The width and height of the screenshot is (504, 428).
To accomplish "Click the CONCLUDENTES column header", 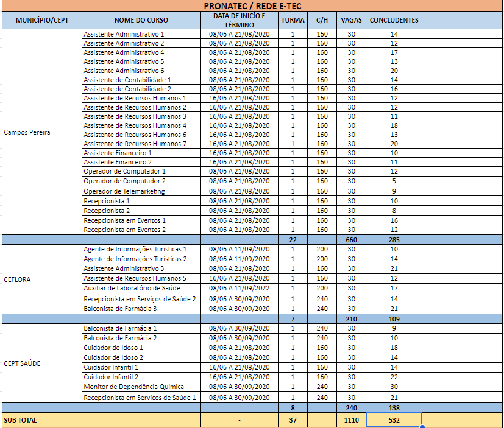I will (394, 20).
